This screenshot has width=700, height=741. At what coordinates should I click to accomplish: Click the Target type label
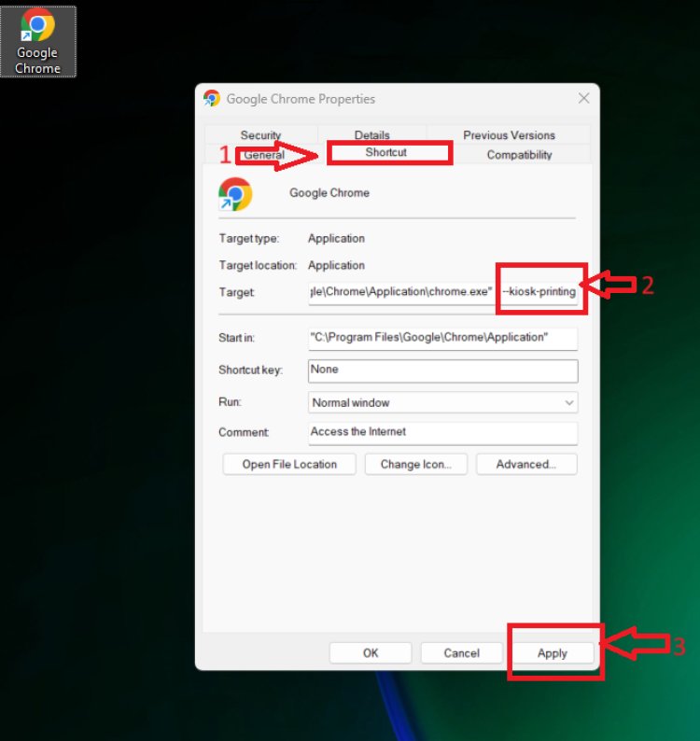248,239
